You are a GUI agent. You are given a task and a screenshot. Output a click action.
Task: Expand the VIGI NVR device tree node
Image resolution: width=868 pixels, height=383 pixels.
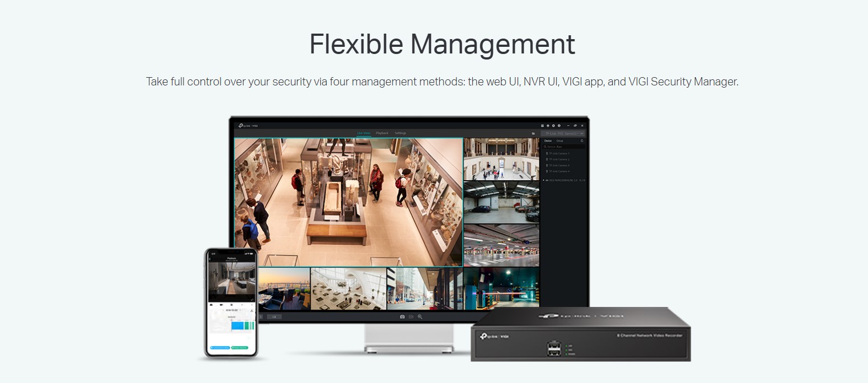(x=543, y=180)
